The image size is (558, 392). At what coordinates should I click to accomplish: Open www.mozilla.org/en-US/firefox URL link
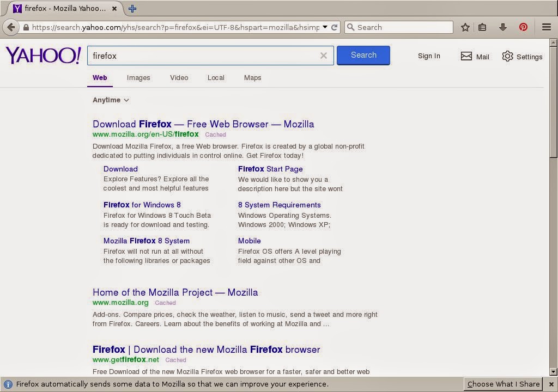pyautogui.click(x=145, y=134)
